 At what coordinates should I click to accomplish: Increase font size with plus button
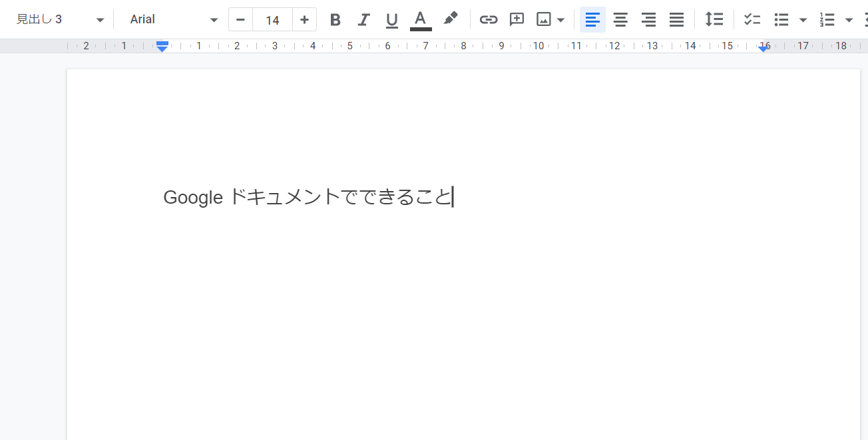[304, 19]
